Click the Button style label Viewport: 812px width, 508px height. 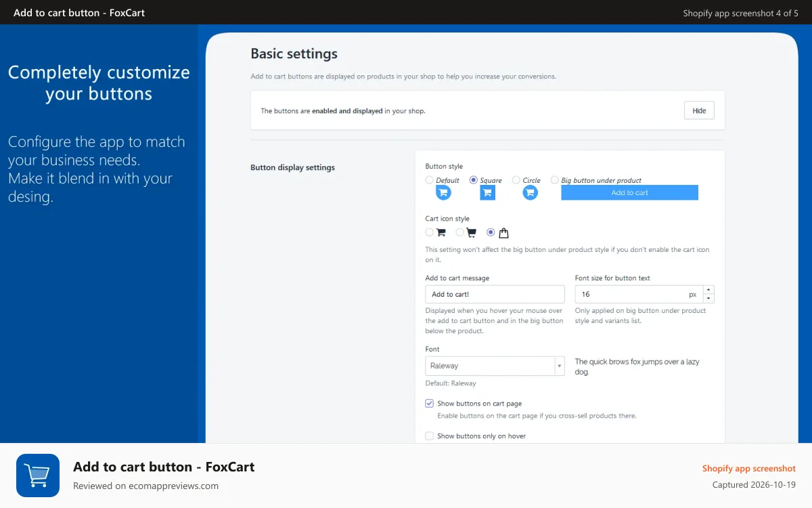click(x=444, y=166)
